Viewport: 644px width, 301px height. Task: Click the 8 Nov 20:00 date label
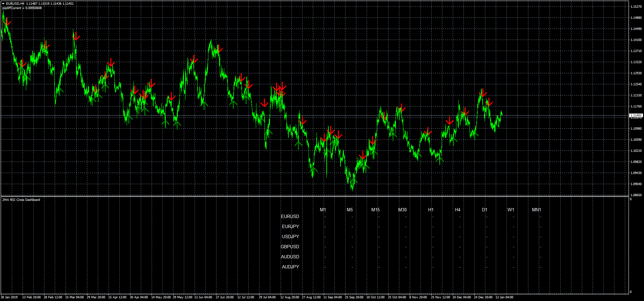[x=418, y=297]
